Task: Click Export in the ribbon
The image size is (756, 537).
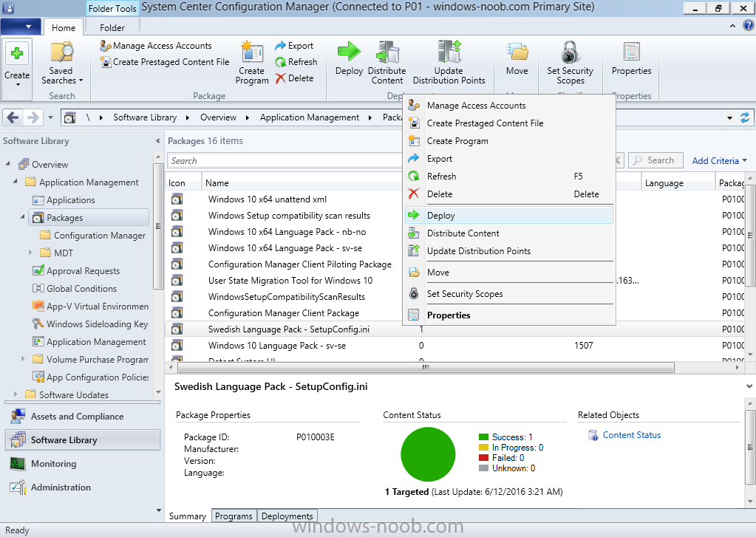Action: [x=294, y=46]
